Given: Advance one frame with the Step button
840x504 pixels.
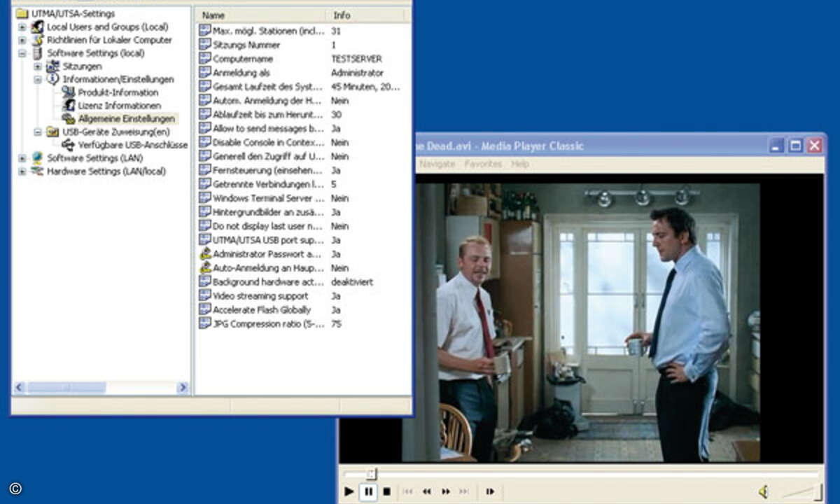Looking at the screenshot, I should 491,492.
